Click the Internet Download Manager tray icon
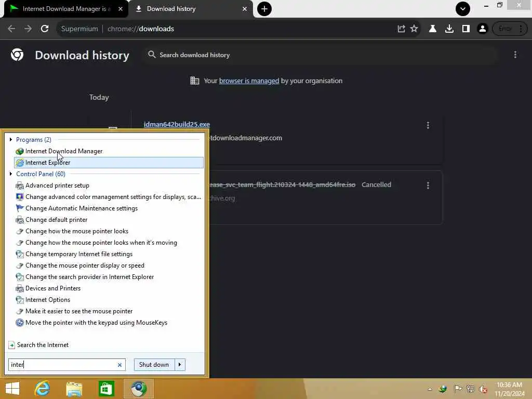The image size is (532, 399). pos(443,389)
